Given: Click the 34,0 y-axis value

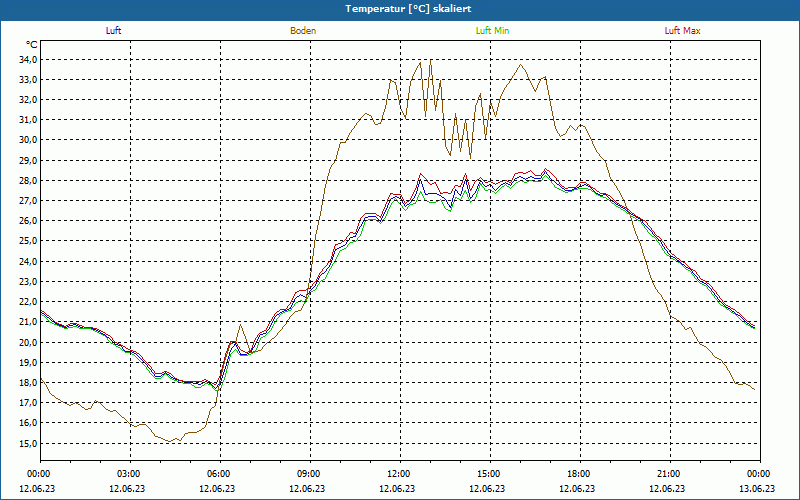Looking at the screenshot, I should coord(28,60).
